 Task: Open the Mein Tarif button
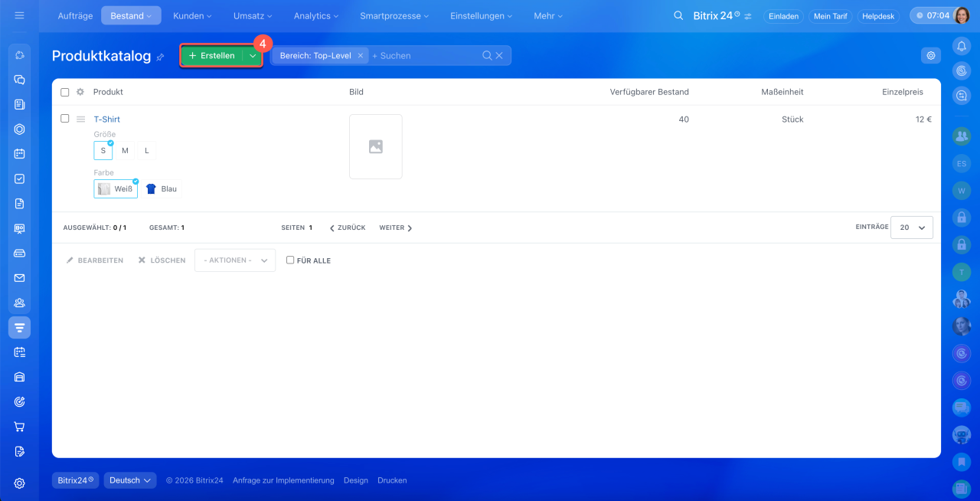[x=831, y=16]
